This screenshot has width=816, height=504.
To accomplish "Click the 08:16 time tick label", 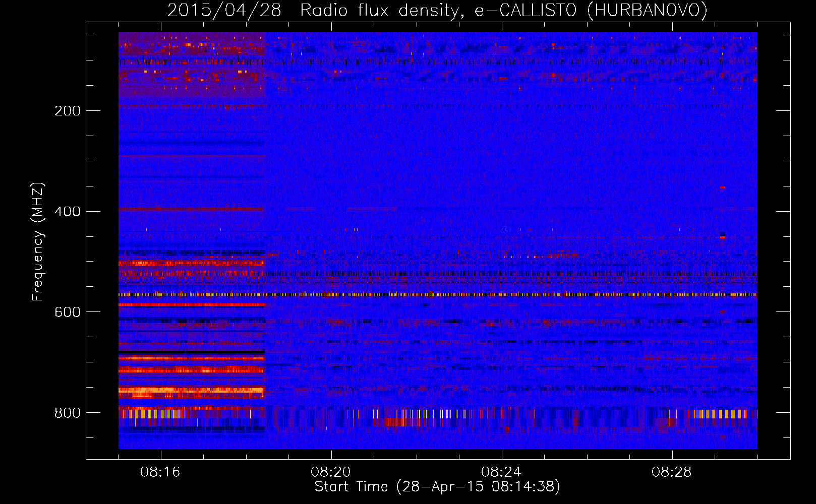I will tap(160, 472).
